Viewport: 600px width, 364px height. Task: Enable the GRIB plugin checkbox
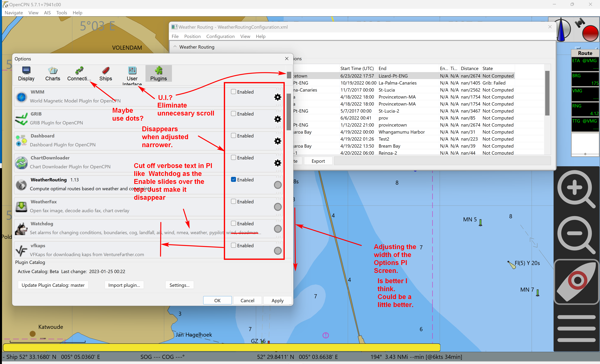pyautogui.click(x=233, y=113)
